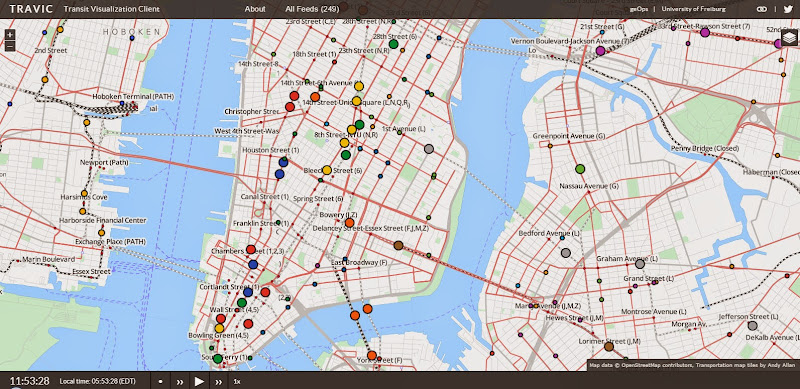Screen dimensions: 800x389
Task: Select gray train near Jefferson Street (L)
Action: tap(752, 326)
